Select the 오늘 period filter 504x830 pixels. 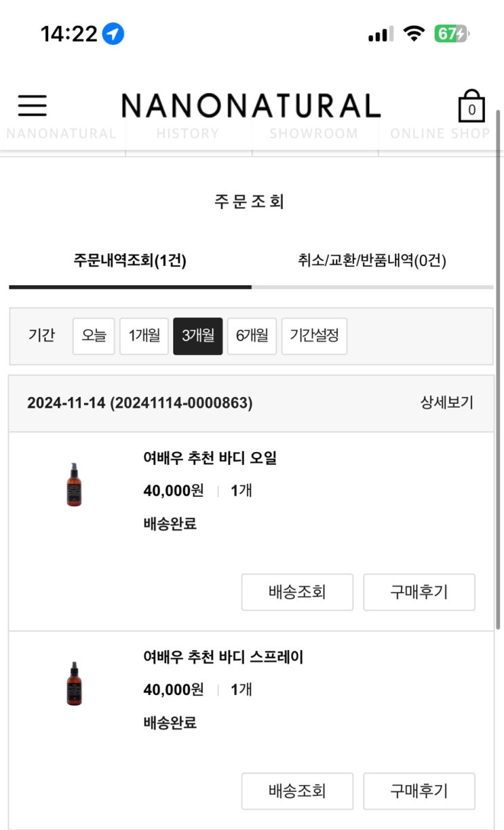94,335
